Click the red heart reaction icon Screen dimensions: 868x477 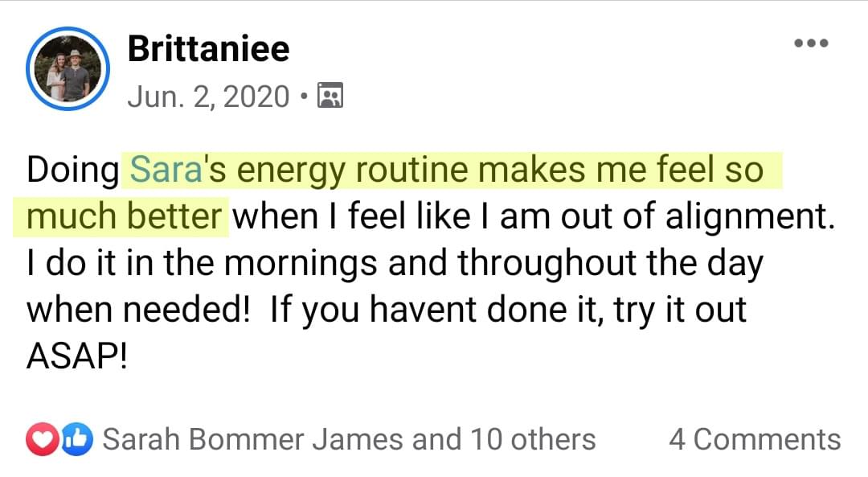tap(42, 440)
